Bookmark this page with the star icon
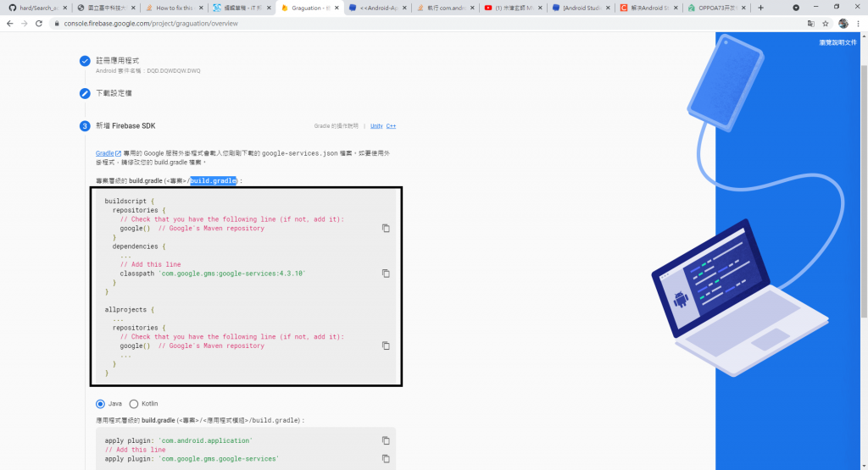The image size is (868, 470). pyautogui.click(x=826, y=23)
